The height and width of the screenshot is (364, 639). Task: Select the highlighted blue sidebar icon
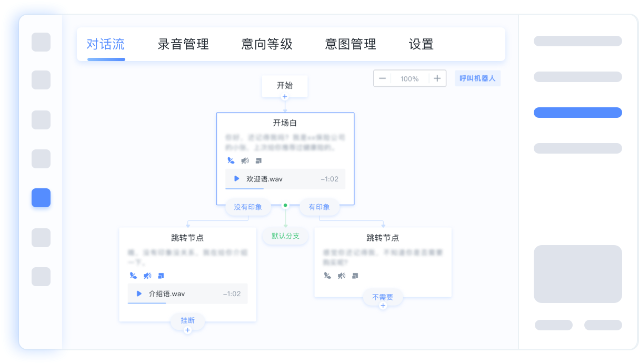coord(41,198)
